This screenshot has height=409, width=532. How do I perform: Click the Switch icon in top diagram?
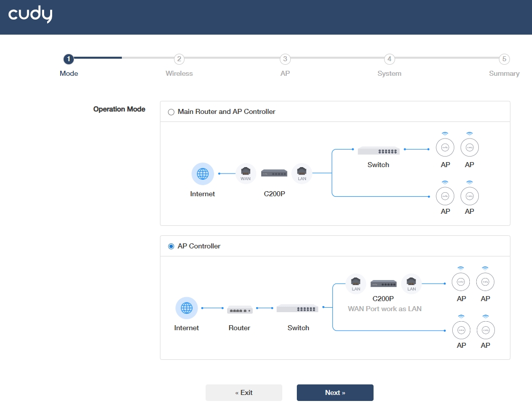[x=378, y=151]
